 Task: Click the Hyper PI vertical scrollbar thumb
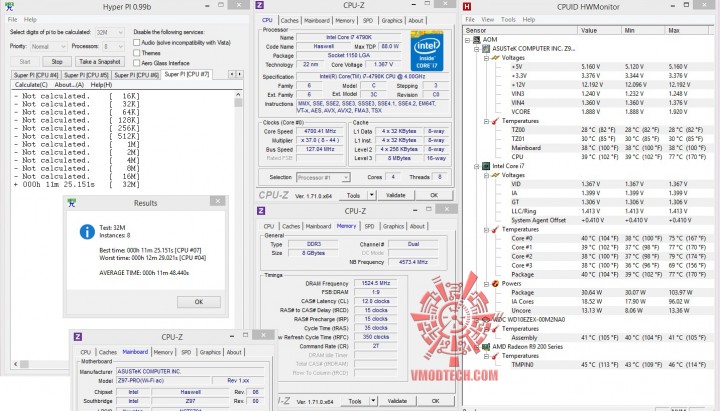pyautogui.click(x=238, y=102)
